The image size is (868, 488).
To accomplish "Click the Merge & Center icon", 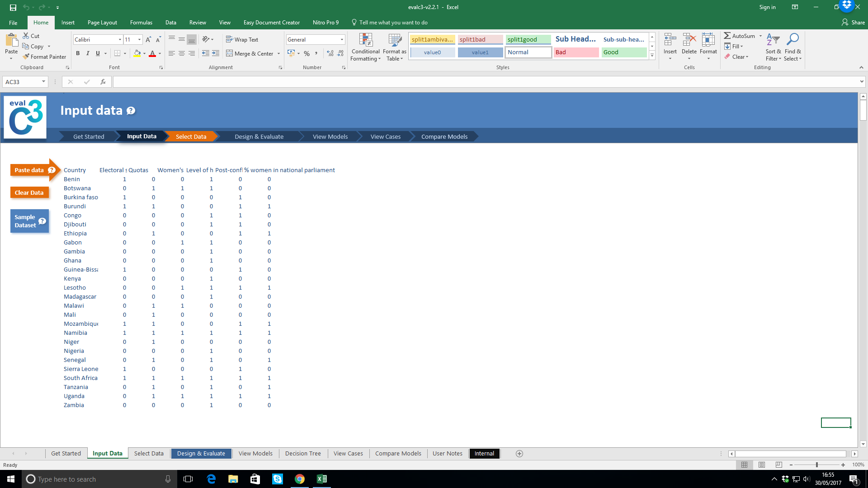I will click(230, 53).
